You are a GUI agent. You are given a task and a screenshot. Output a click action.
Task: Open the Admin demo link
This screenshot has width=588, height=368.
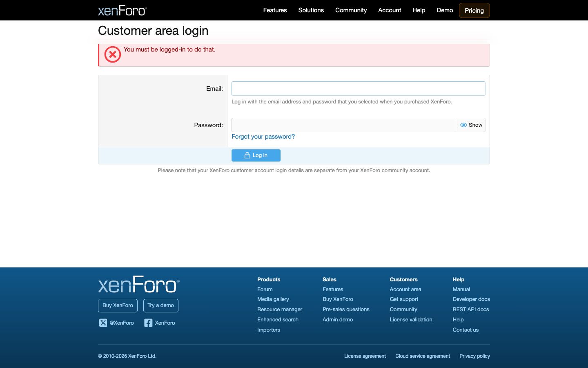point(338,320)
